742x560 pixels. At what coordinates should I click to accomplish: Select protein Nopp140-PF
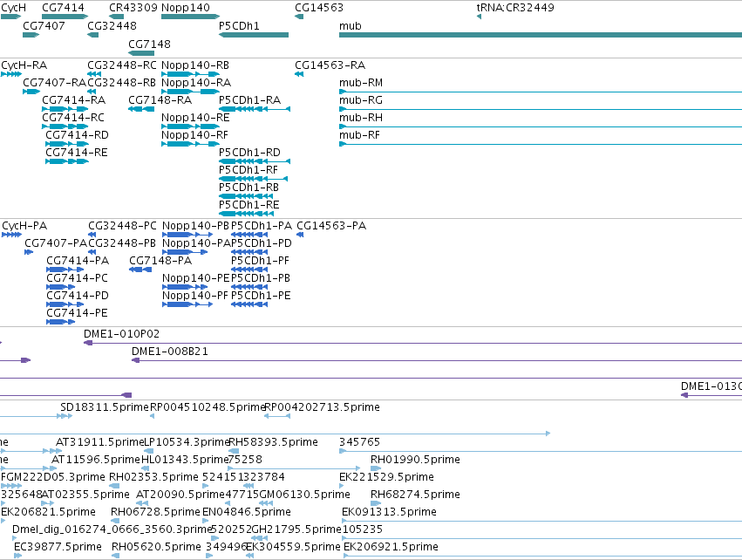195,296
